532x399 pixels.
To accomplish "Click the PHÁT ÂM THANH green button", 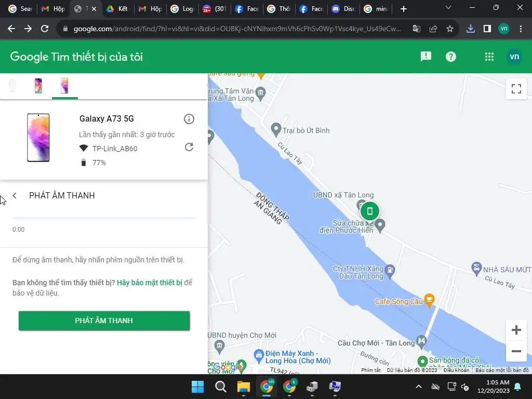I will [104, 321].
